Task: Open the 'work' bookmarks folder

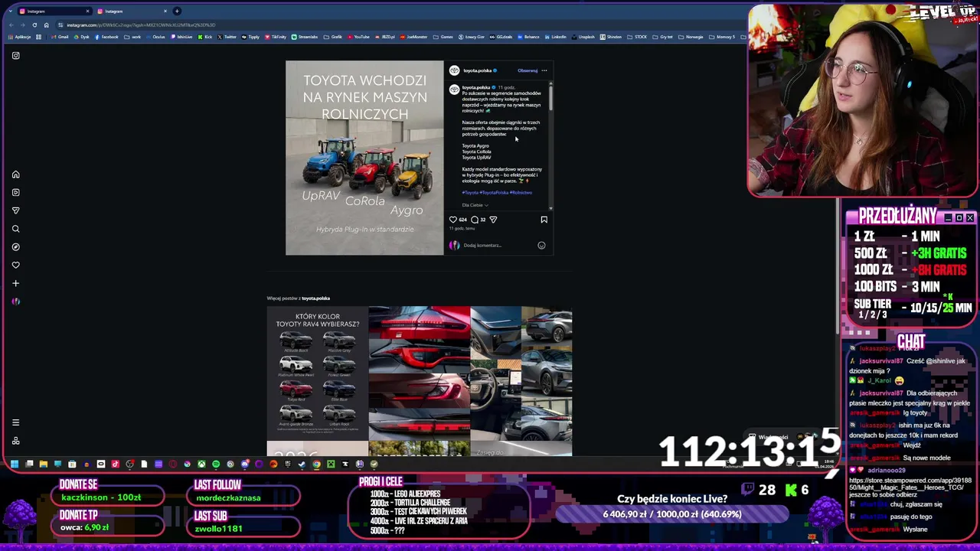Action: 132,37
